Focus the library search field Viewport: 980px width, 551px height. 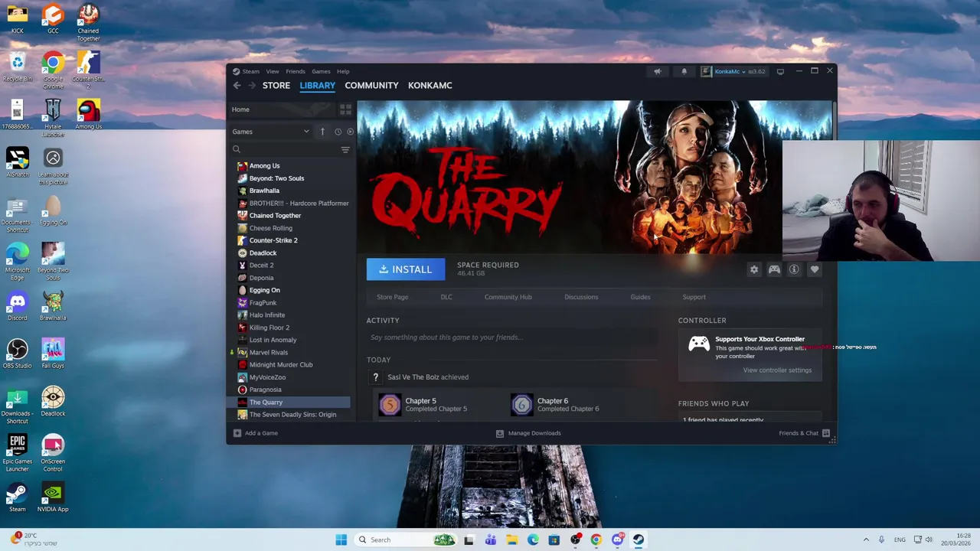click(283, 150)
